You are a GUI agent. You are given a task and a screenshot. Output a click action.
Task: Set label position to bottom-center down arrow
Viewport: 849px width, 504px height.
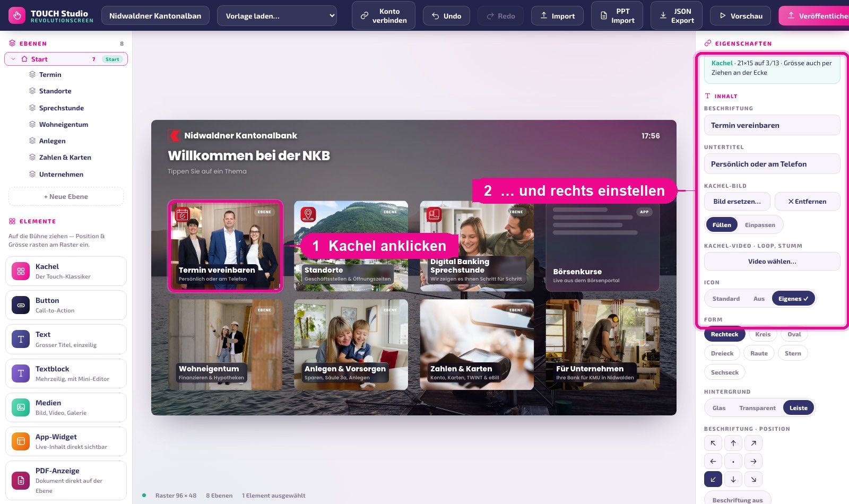click(x=733, y=479)
